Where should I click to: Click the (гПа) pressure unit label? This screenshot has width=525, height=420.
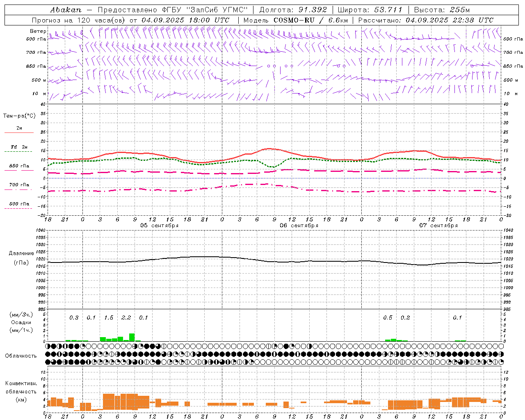click(x=21, y=262)
